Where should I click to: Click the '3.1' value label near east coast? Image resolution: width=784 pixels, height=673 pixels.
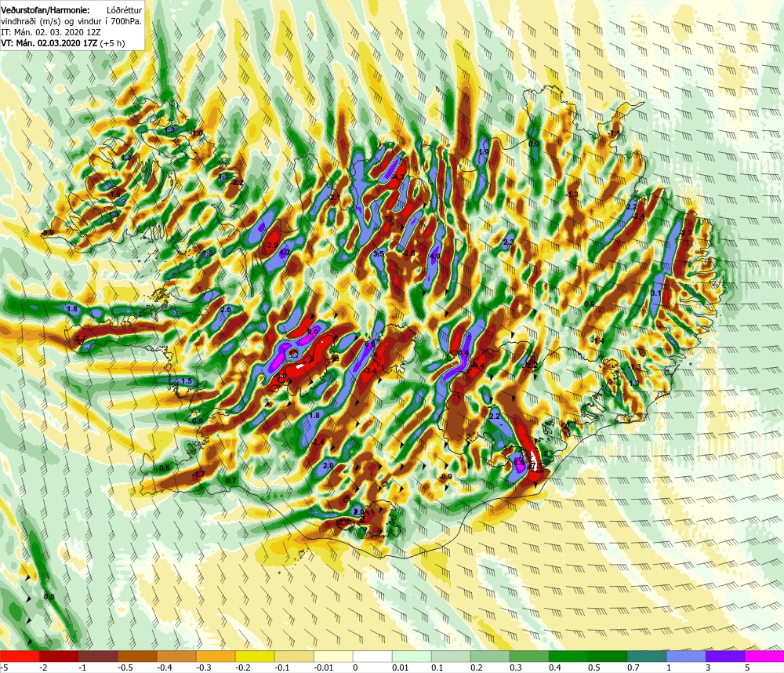pos(656,293)
